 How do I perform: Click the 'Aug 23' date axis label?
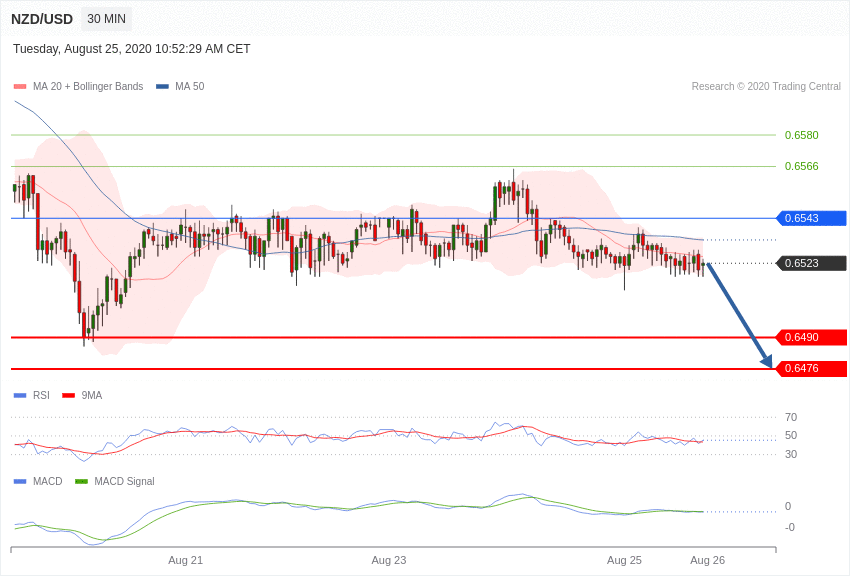coord(389,560)
